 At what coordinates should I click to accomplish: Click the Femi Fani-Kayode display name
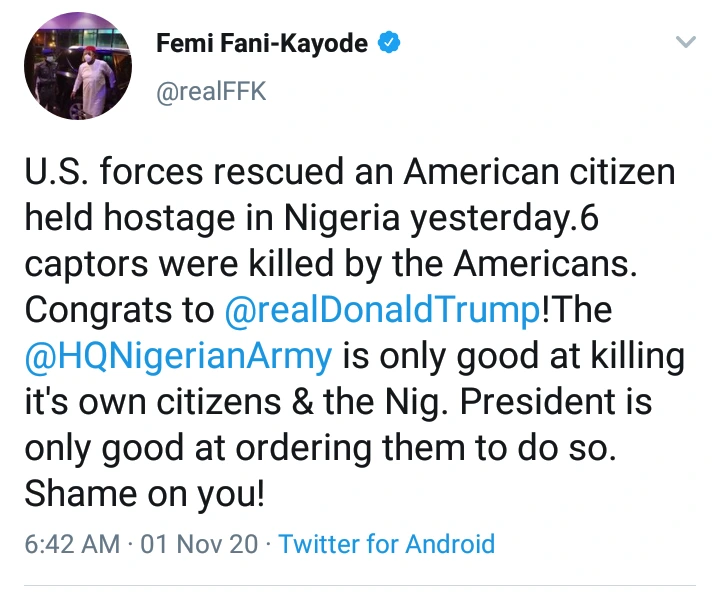coord(262,45)
